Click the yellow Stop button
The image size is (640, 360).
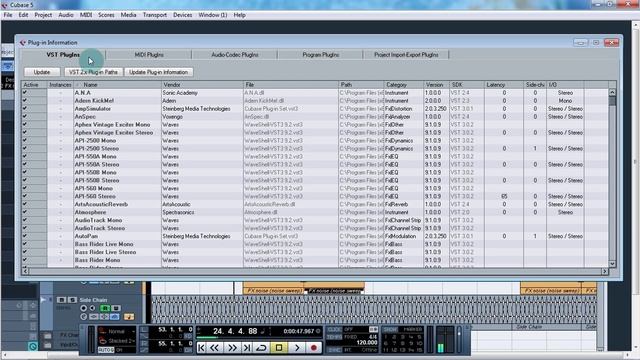[x=279, y=347]
